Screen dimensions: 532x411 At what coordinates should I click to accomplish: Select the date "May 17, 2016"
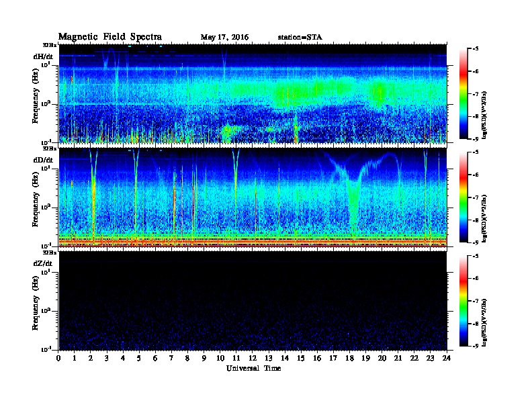[224, 38]
